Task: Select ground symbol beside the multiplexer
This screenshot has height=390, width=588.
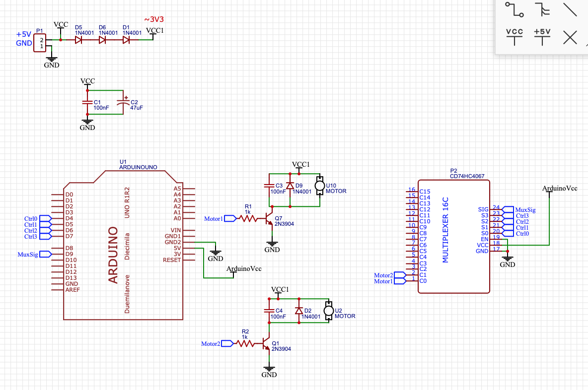Action: pyautogui.click(x=508, y=259)
